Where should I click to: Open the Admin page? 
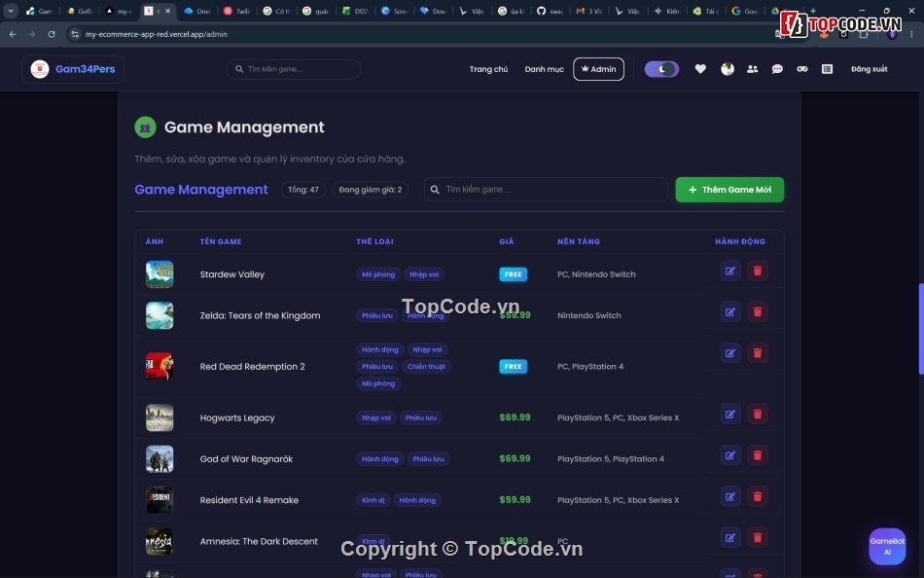click(x=598, y=69)
